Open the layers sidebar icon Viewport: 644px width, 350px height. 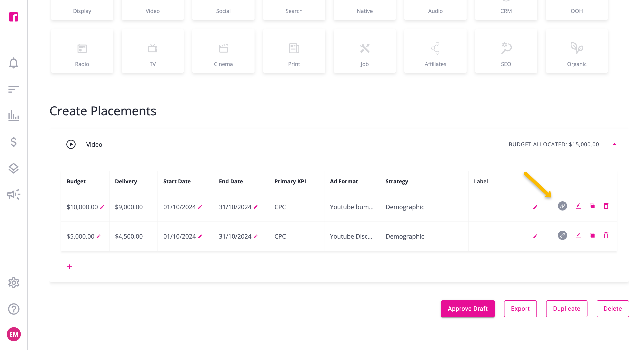point(14,168)
